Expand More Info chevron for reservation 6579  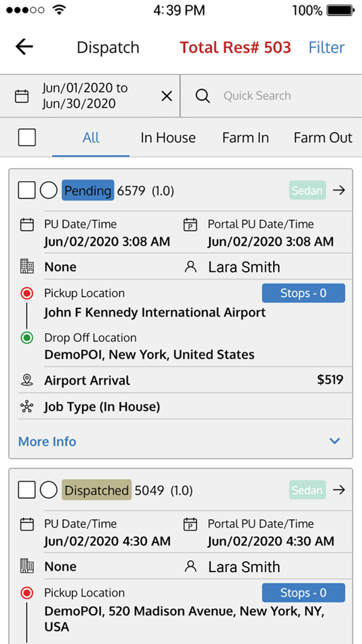pos(335,441)
